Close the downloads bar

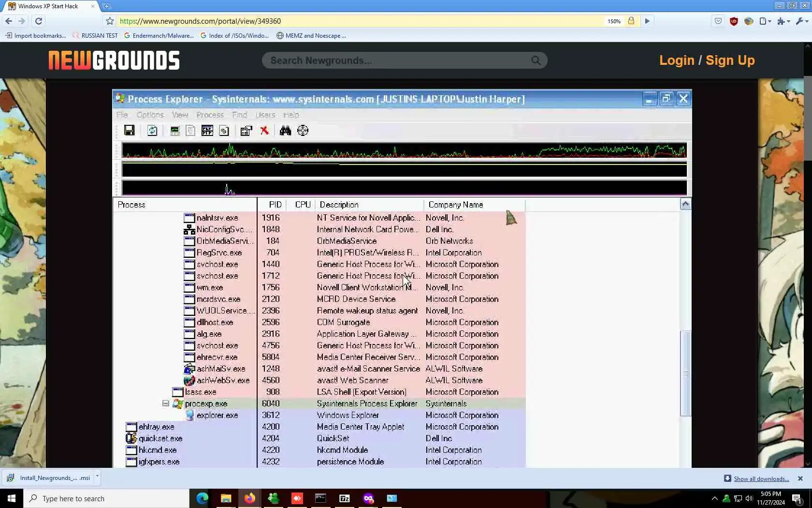(x=800, y=478)
